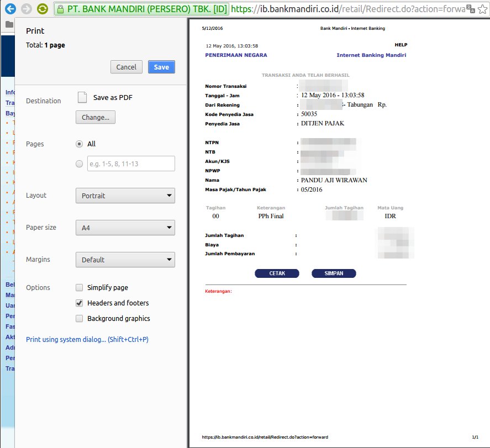Click the green padlock security icon
Screen dimensions: 490x448
[x=61, y=9]
